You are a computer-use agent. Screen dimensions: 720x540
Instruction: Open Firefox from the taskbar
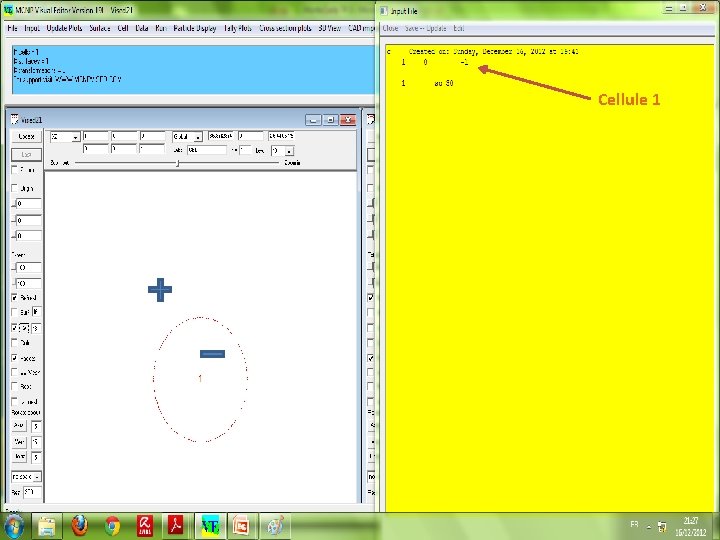pyautogui.click(x=79, y=526)
